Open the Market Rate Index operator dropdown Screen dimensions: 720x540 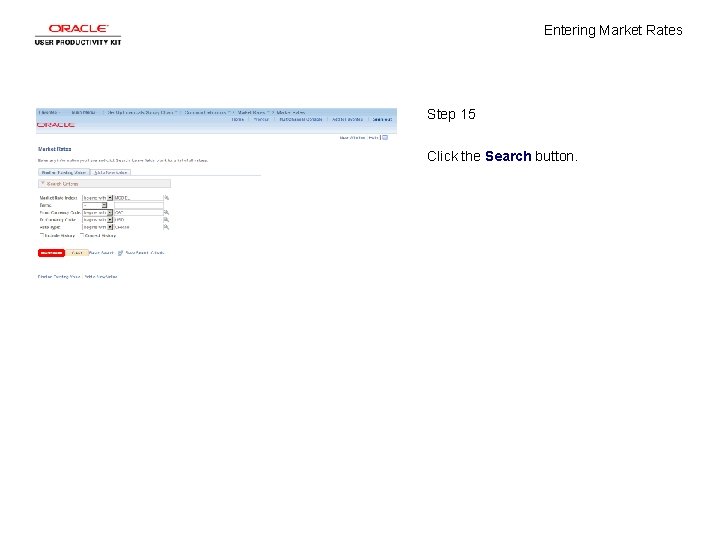tap(98, 198)
